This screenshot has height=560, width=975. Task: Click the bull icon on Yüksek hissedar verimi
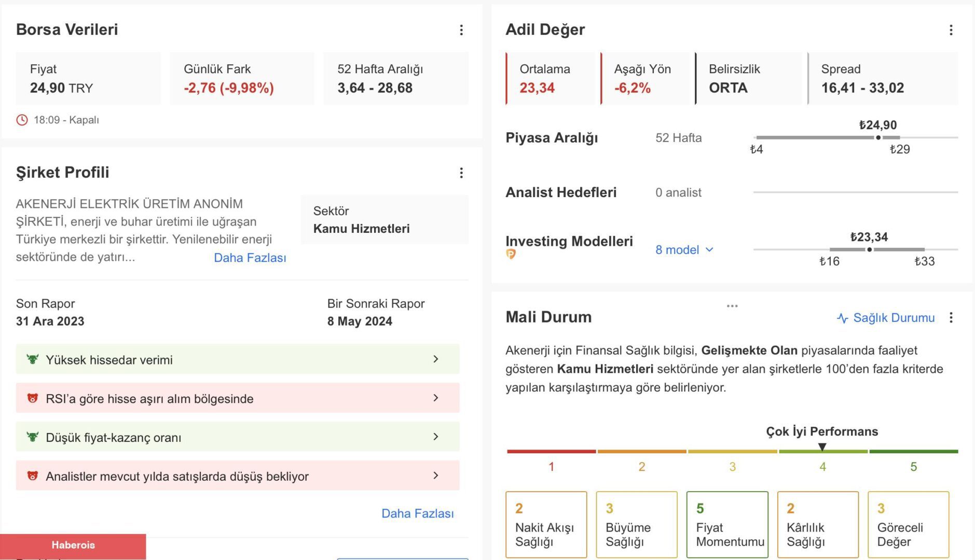point(33,359)
